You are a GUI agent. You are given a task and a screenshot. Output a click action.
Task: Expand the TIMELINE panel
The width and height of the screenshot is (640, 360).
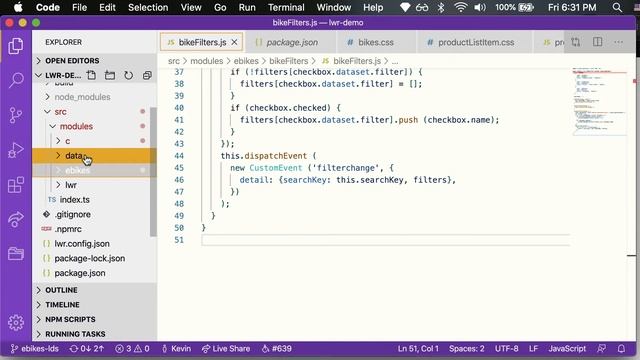pyautogui.click(x=95, y=304)
